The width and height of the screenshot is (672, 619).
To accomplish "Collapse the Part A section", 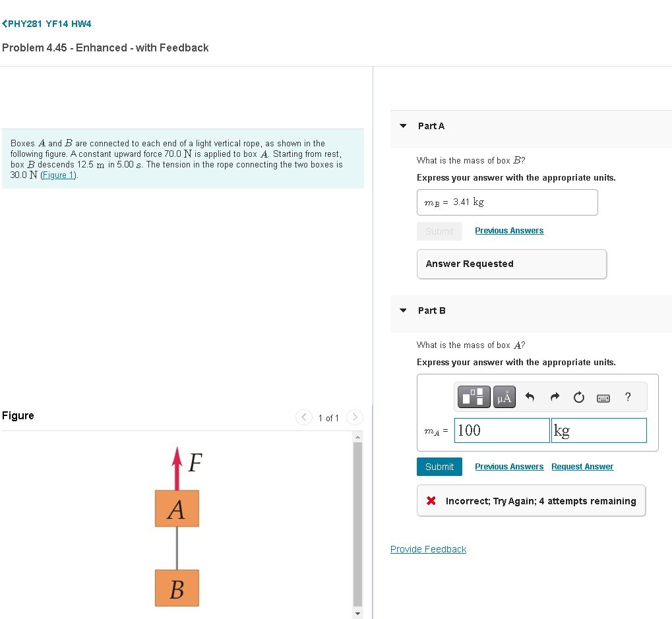I will [403, 125].
